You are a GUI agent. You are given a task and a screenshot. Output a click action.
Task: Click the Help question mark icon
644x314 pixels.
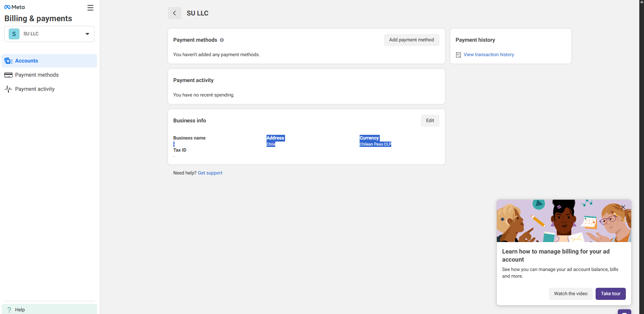click(9, 310)
